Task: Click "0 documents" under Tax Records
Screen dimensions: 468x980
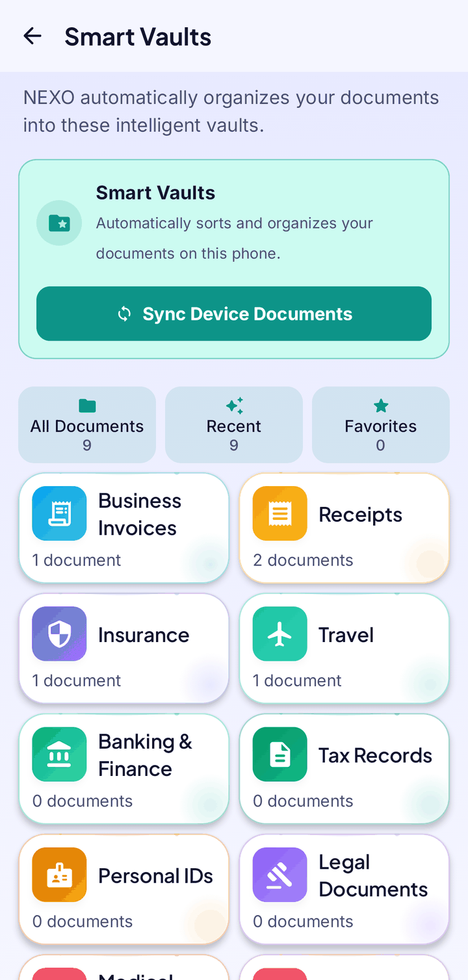Action: 303,801
